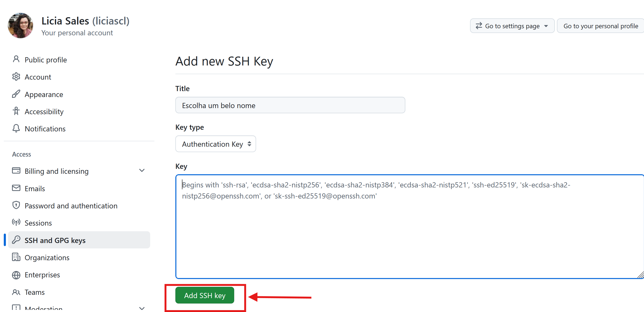Click the Enterprises globe icon
644x312 pixels.
point(16,275)
